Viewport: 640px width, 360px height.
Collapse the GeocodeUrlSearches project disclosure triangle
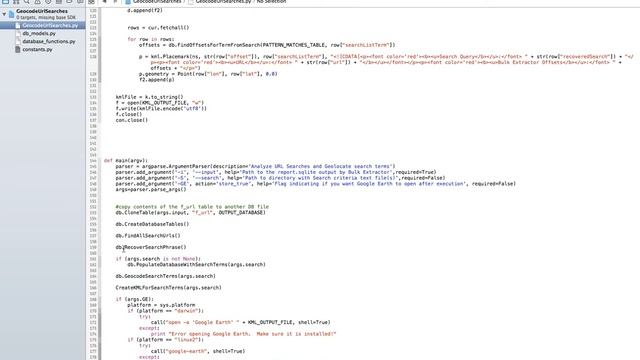point(4,14)
